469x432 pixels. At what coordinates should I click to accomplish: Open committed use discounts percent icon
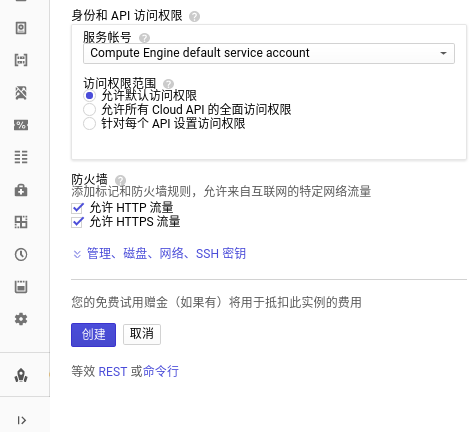point(21,125)
